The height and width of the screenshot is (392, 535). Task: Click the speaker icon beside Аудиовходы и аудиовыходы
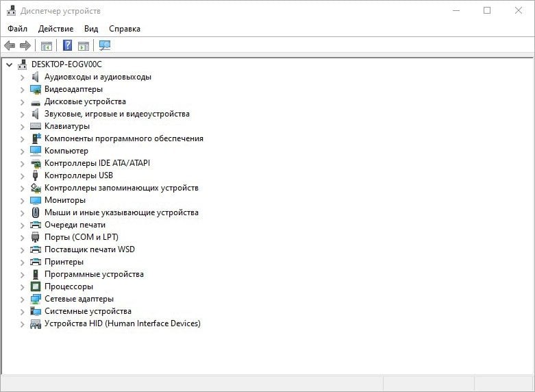(x=35, y=77)
